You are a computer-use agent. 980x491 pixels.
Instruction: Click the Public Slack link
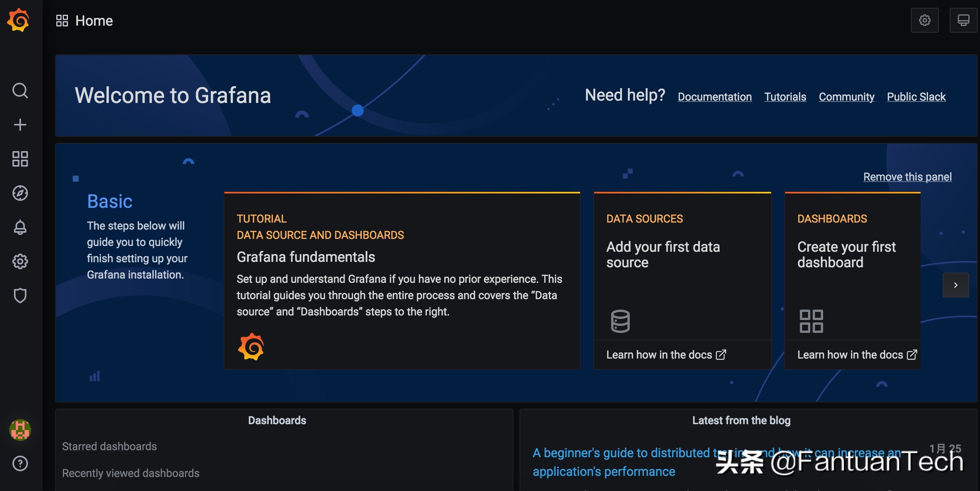tap(916, 97)
